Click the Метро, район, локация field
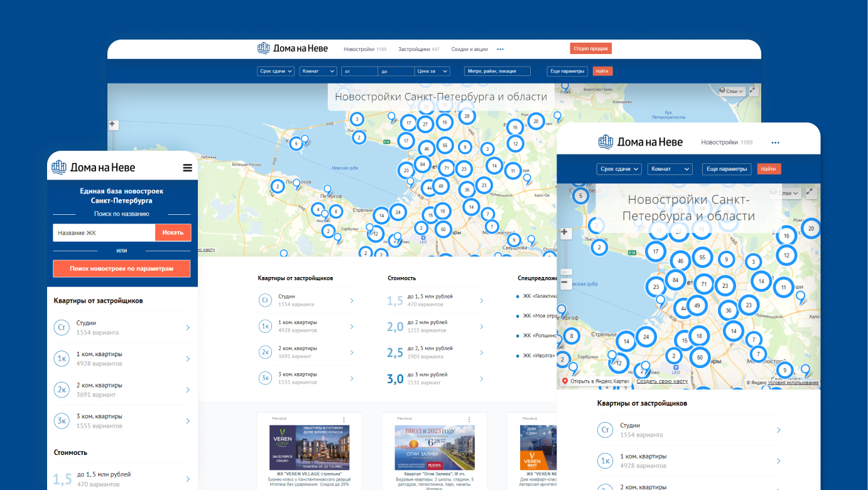The width and height of the screenshot is (868, 490). [x=497, y=72]
